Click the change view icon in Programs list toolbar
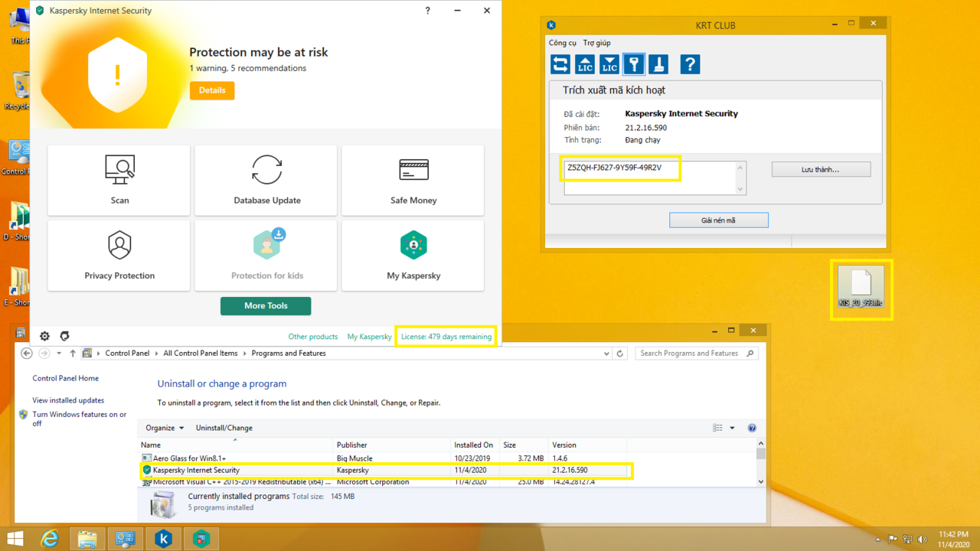 coord(717,428)
